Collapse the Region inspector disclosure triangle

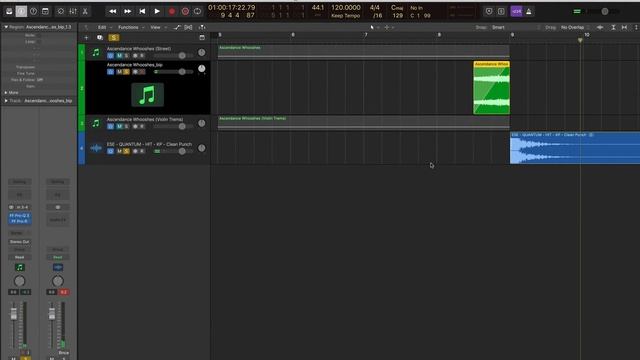(6, 27)
